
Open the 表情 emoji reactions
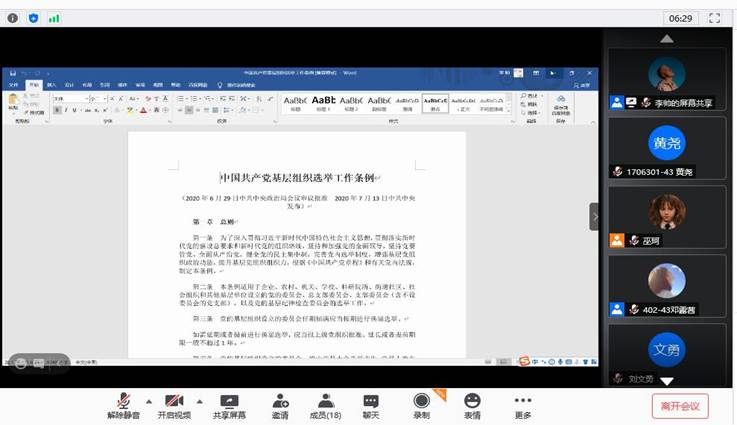tap(472, 403)
